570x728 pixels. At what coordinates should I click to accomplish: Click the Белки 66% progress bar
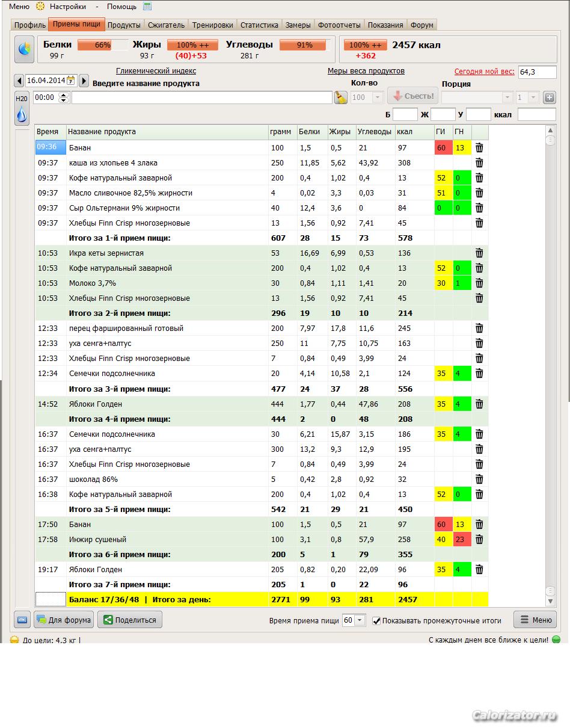coord(103,45)
